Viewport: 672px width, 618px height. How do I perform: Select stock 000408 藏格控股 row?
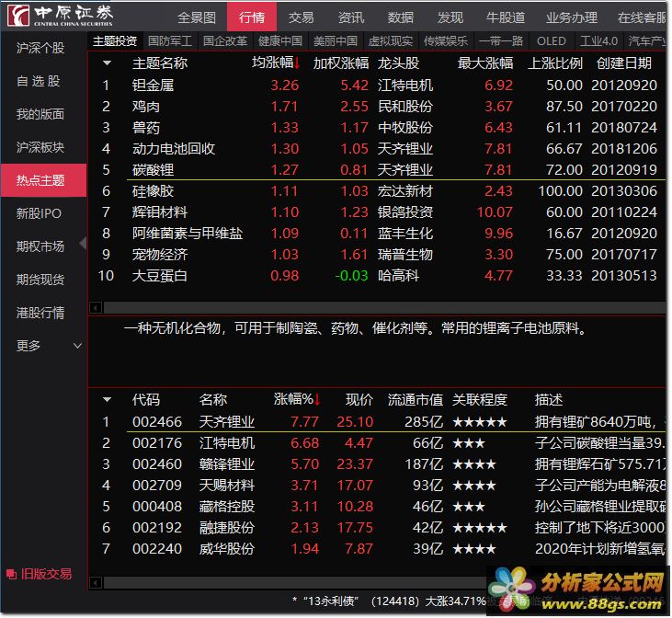[377, 507]
